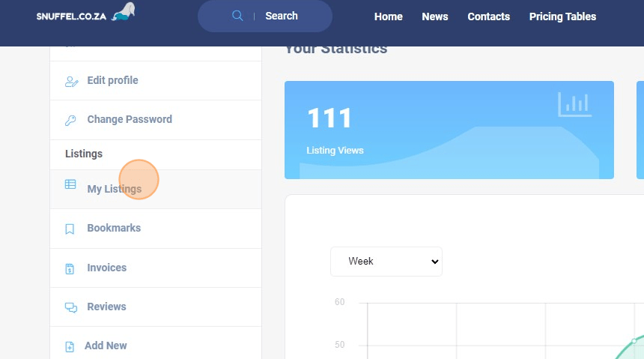Viewport: 644px width, 359px height.
Task: Open the Edit profile link
Action: pyautogui.click(x=112, y=80)
